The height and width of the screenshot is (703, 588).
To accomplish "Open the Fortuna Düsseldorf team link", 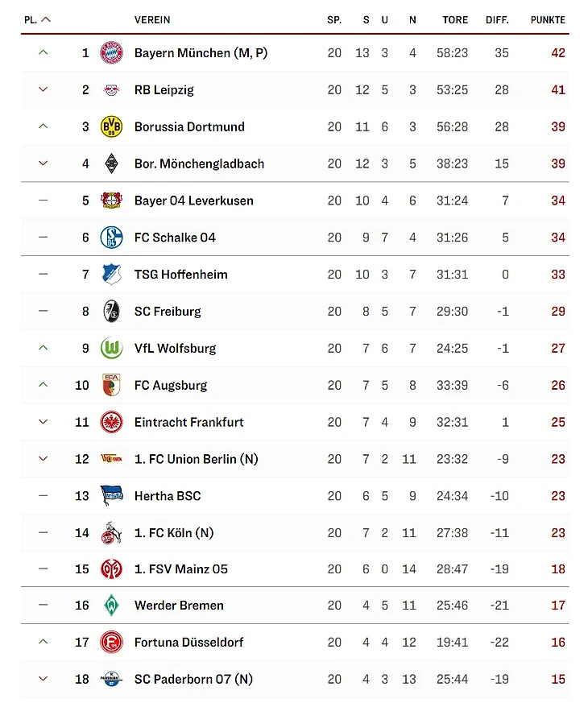I will point(188,643).
